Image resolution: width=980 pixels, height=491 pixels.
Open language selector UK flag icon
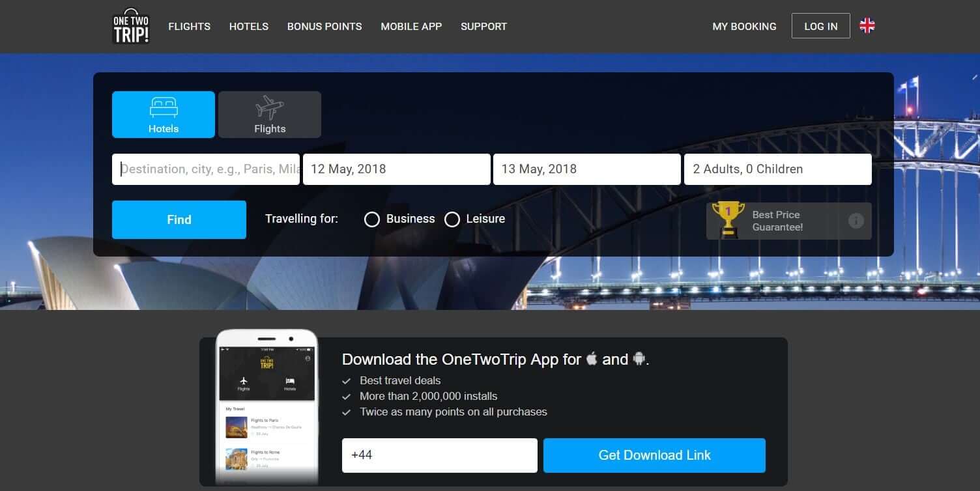point(867,26)
